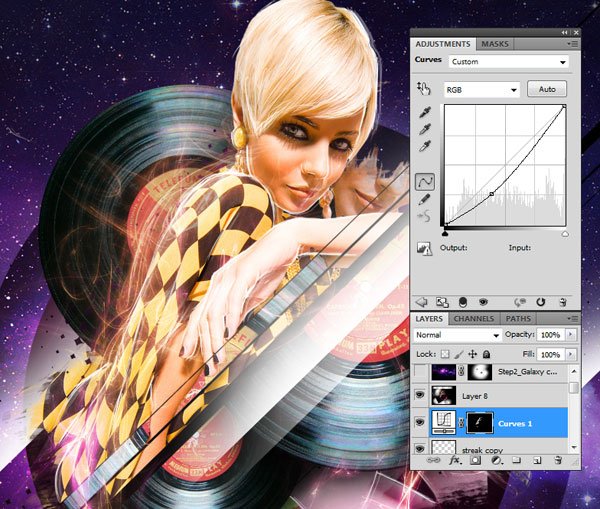
Task: Click mask link icon on Step2_Galaxy layer
Action: tap(461, 371)
